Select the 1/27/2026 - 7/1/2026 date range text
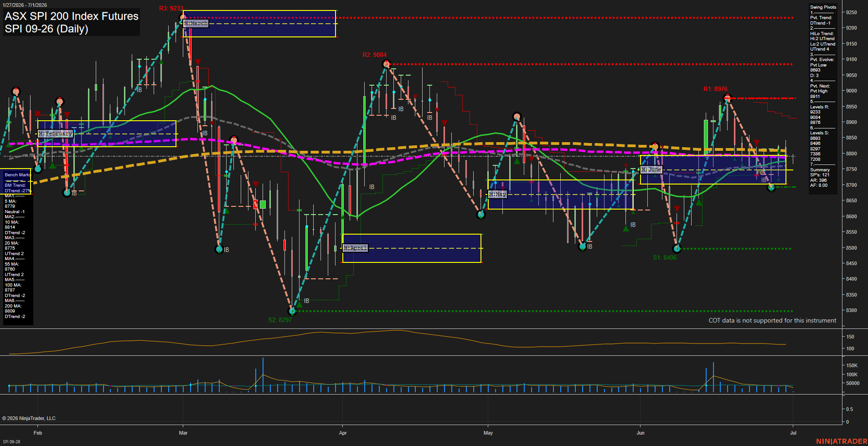 pos(25,5)
